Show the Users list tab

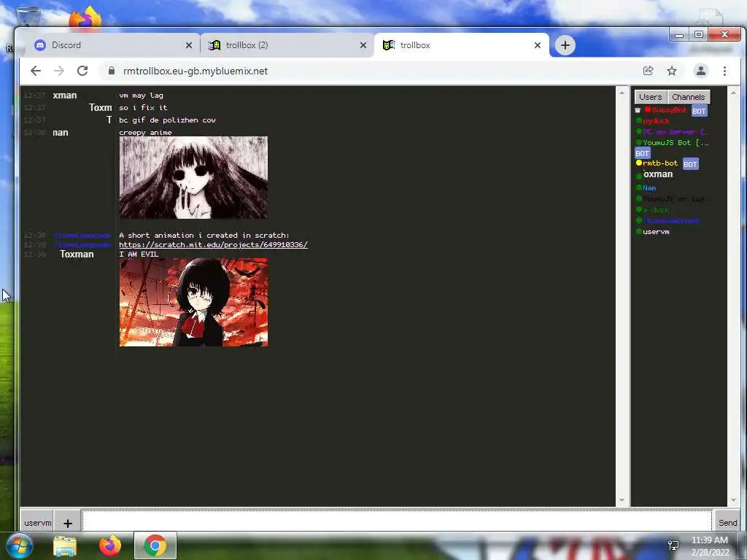pyautogui.click(x=650, y=97)
